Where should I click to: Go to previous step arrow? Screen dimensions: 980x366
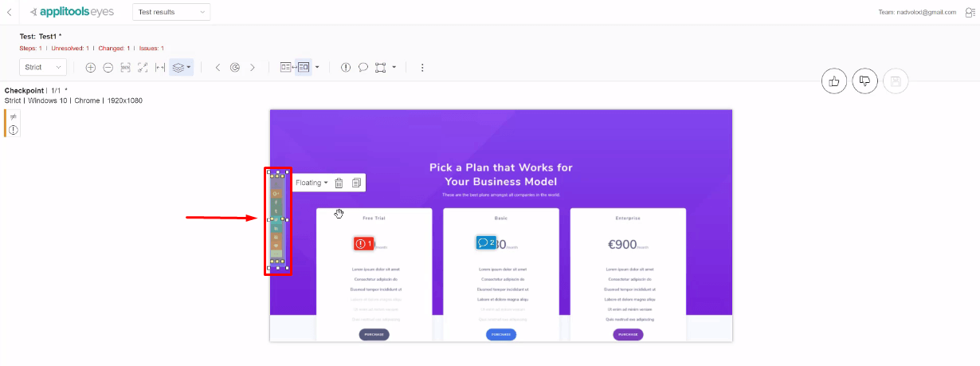point(218,68)
